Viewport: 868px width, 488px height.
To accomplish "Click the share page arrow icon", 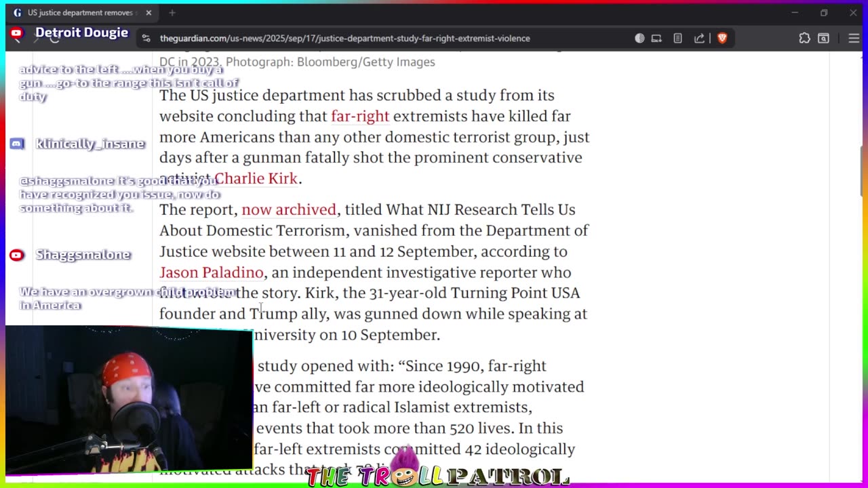I will click(699, 39).
